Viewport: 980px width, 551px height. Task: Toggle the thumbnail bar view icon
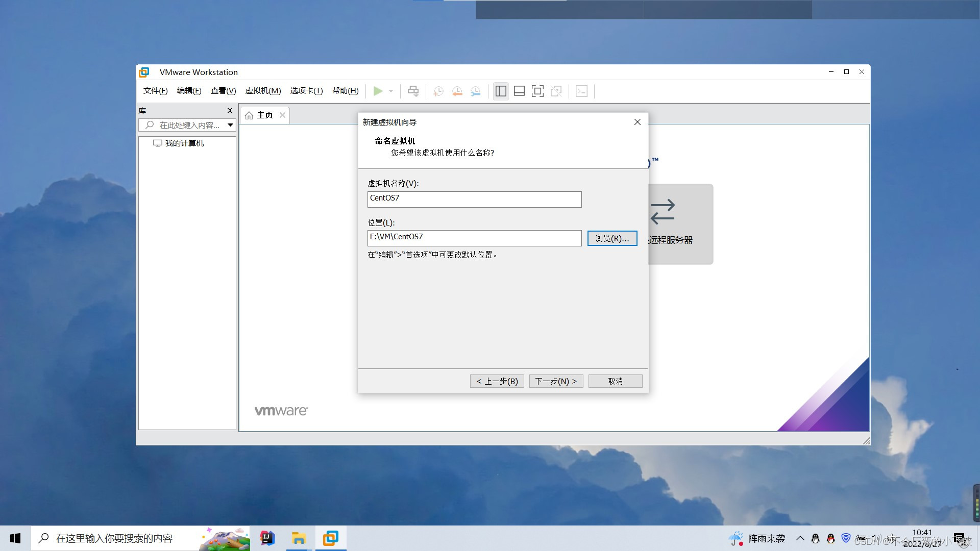(x=519, y=91)
